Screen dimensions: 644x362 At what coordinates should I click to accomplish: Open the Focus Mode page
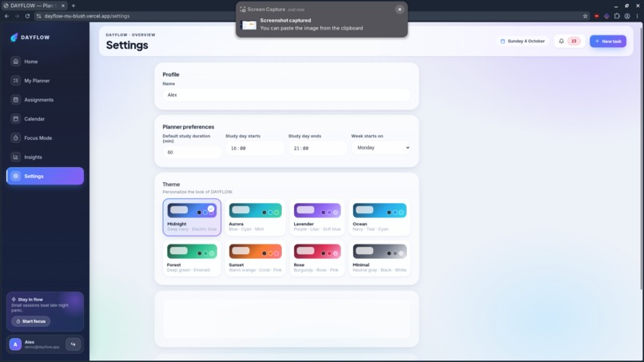[x=45, y=138]
